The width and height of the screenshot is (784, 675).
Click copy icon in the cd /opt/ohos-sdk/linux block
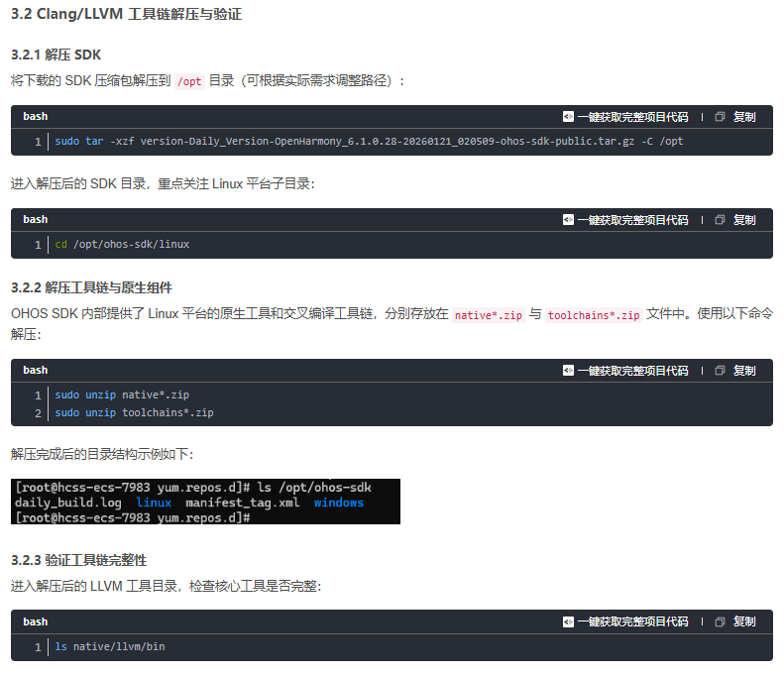point(720,219)
